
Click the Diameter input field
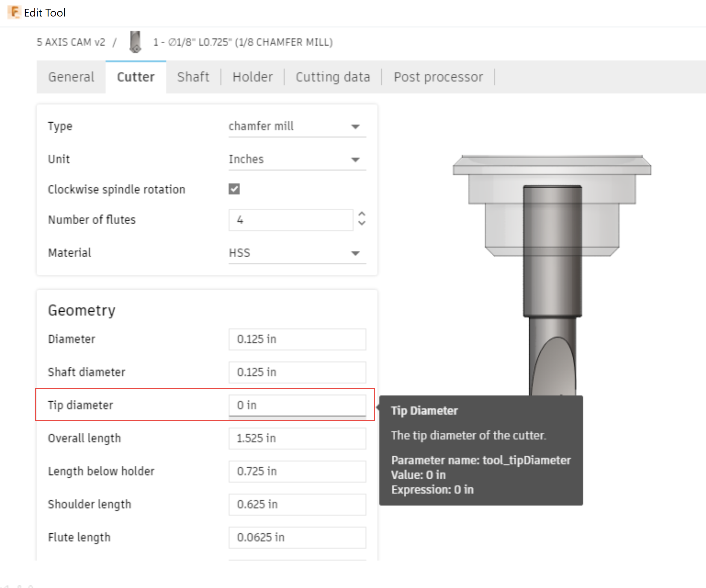(297, 339)
